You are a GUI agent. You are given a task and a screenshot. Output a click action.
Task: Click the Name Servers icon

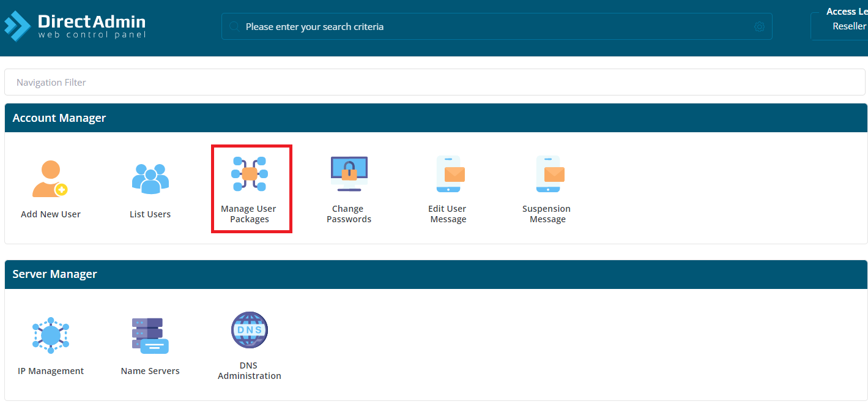(x=150, y=335)
